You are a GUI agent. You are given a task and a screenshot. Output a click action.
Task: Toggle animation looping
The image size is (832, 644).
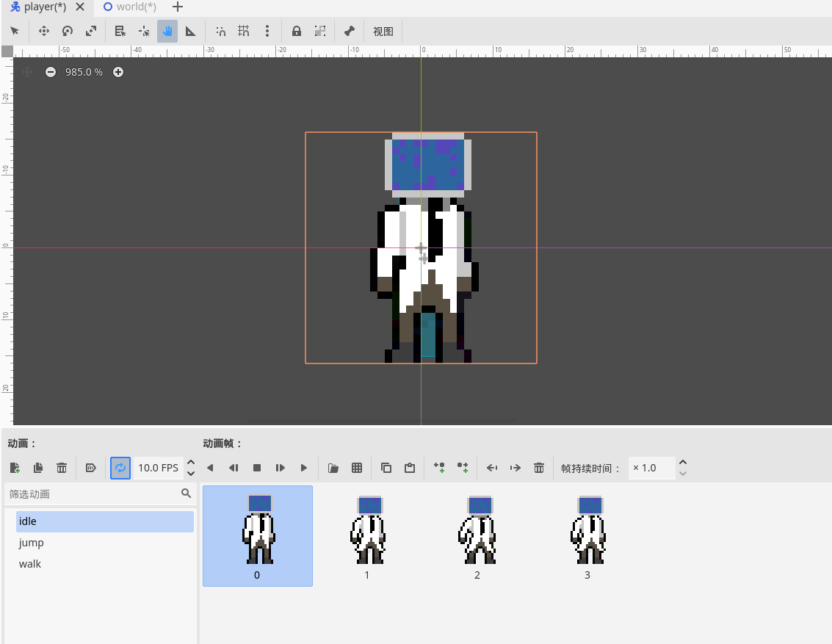pyautogui.click(x=120, y=468)
